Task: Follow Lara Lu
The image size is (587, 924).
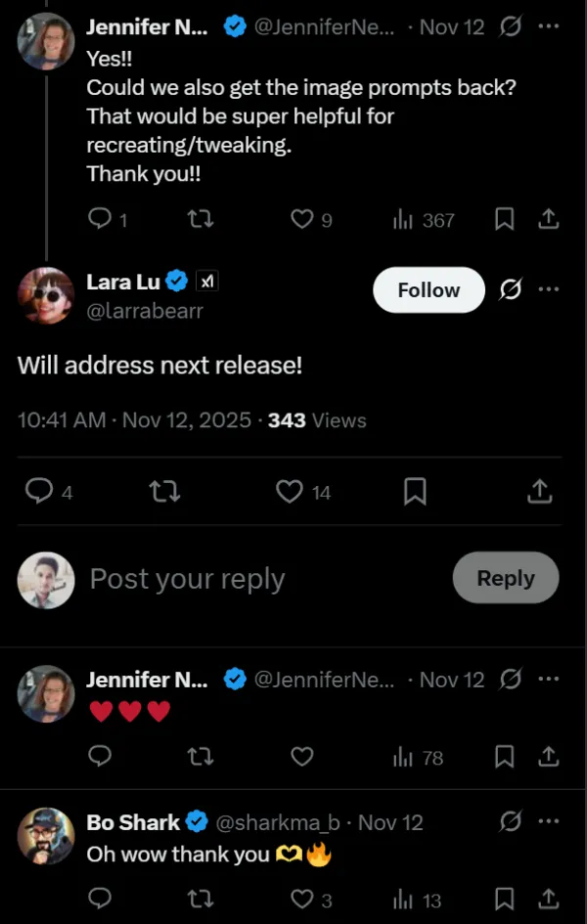Action: point(429,290)
